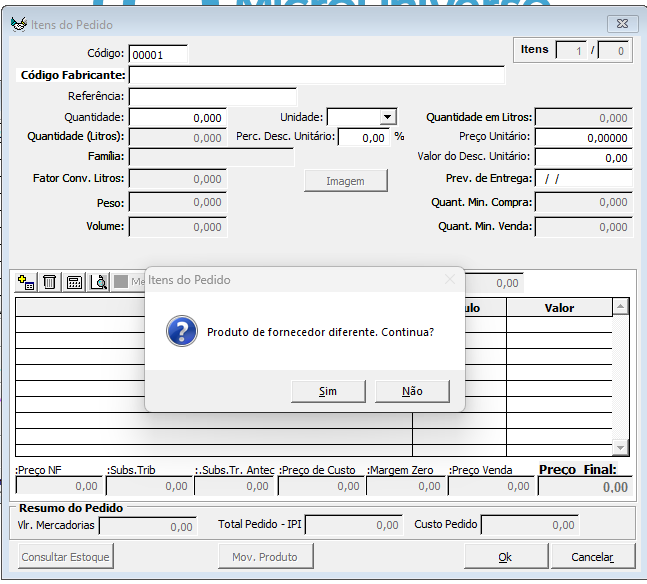Click the add item icon in grid toolbar
The height and width of the screenshot is (584, 647).
tap(27, 283)
